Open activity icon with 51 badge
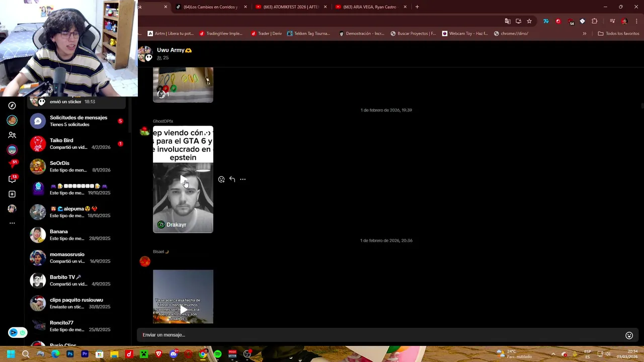644x362 pixels. 13,164
